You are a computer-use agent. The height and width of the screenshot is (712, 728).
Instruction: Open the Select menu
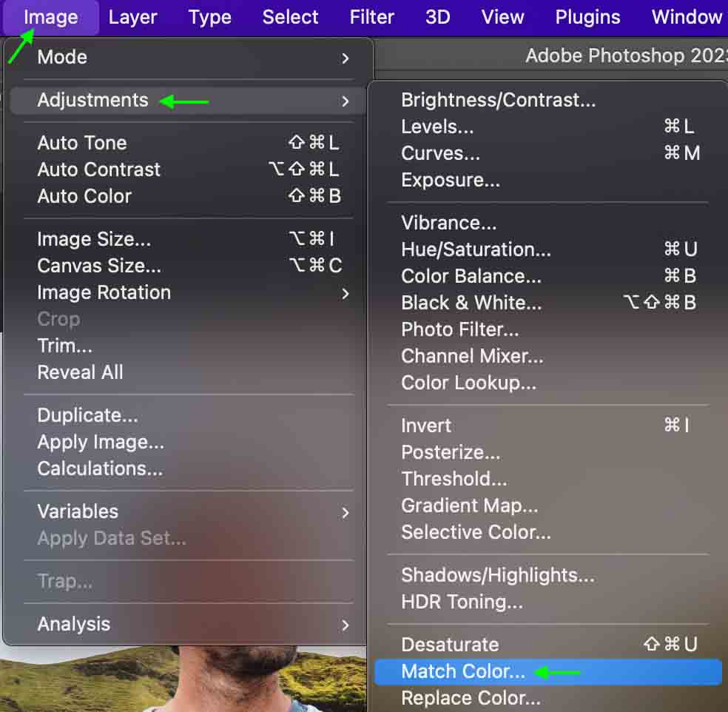pyautogui.click(x=290, y=17)
